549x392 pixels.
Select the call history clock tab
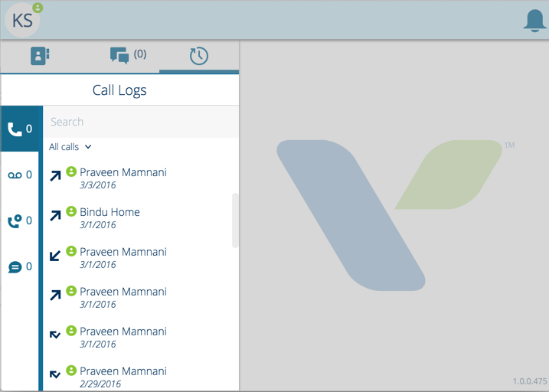(199, 56)
